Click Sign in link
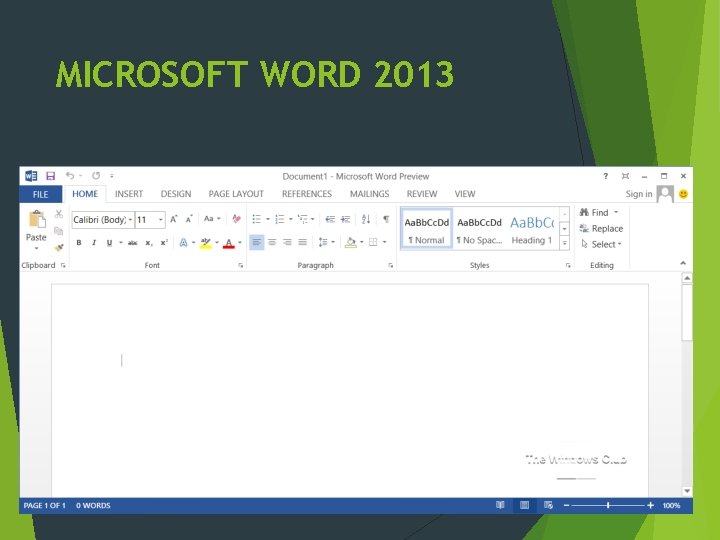The width and height of the screenshot is (720, 540). (x=639, y=194)
